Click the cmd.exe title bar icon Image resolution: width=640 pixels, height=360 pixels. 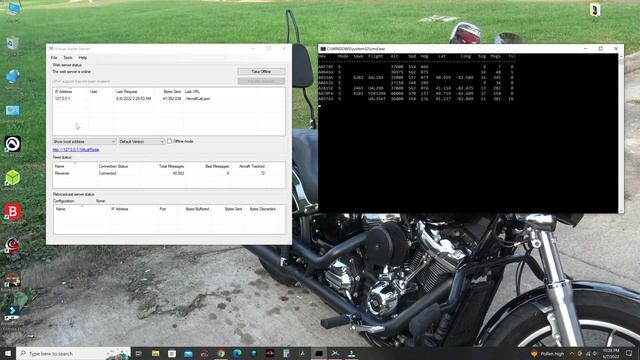[x=323, y=49]
